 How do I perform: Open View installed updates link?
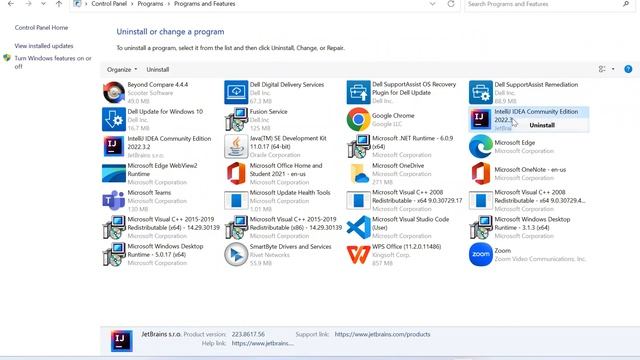coord(44,46)
